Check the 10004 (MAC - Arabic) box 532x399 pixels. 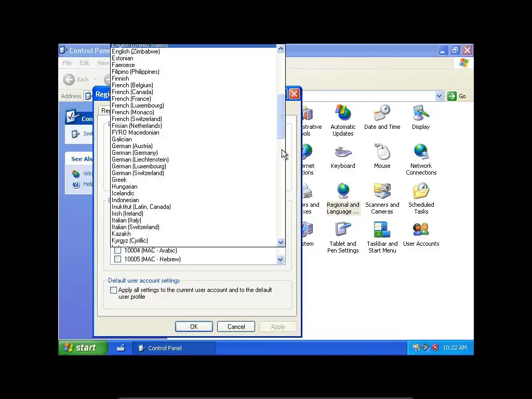point(118,250)
